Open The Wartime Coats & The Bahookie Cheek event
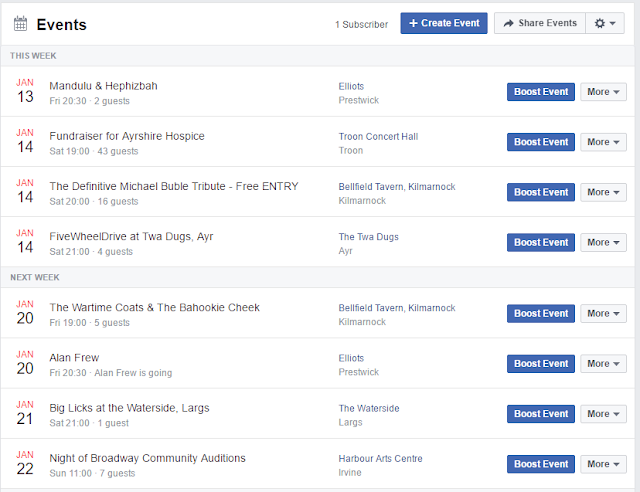This screenshot has width=640, height=492. 155,307
